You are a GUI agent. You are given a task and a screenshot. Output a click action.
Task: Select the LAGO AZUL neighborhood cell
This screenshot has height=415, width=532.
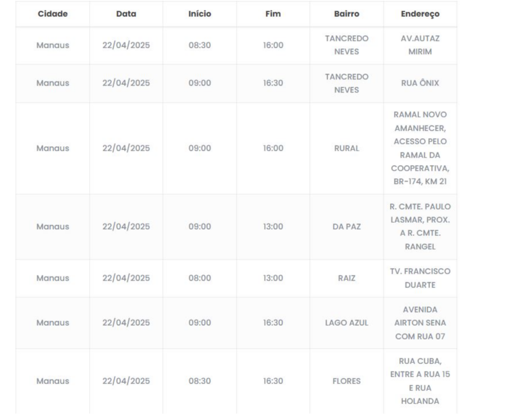pos(347,323)
